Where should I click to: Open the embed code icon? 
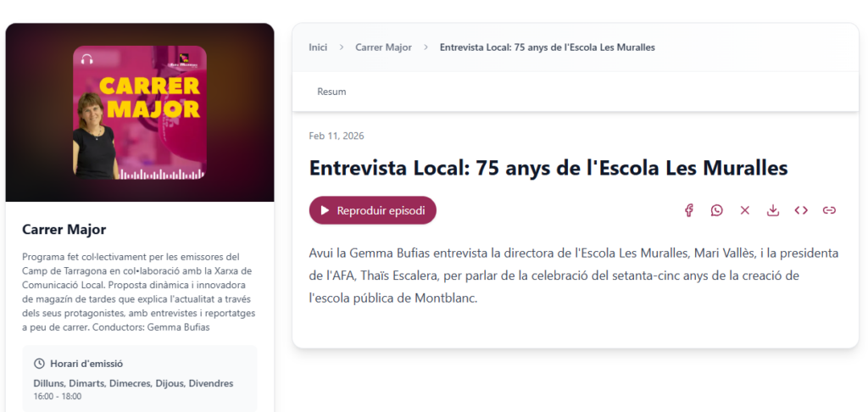[801, 210]
